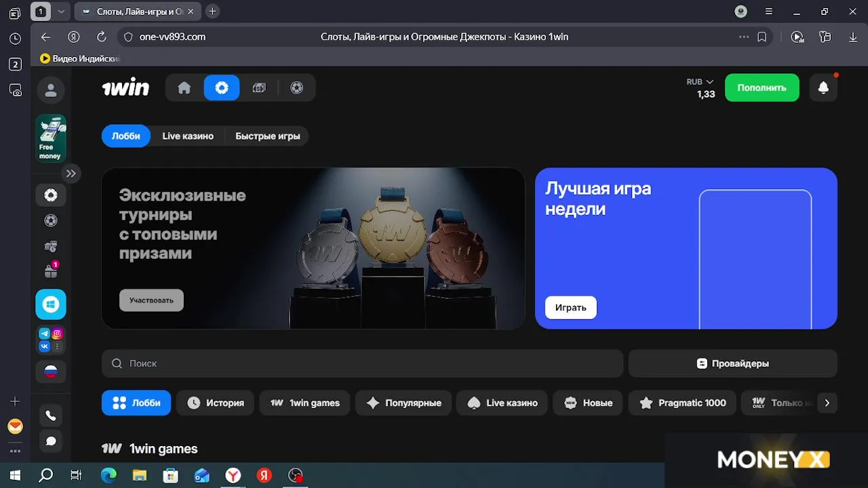Open the sports soccer ball nav icon
The width and height of the screenshot is (868, 488).
point(296,87)
